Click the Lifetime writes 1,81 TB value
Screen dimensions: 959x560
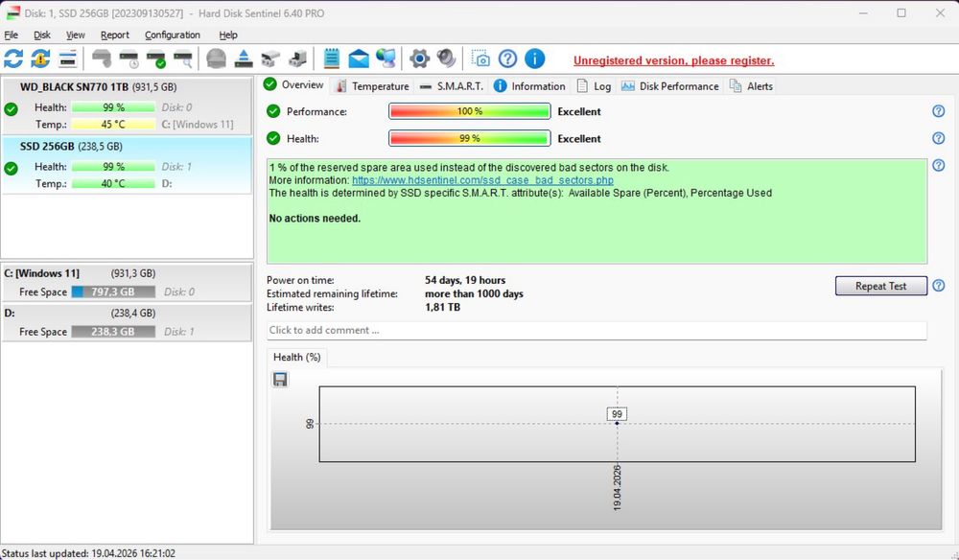tap(442, 307)
